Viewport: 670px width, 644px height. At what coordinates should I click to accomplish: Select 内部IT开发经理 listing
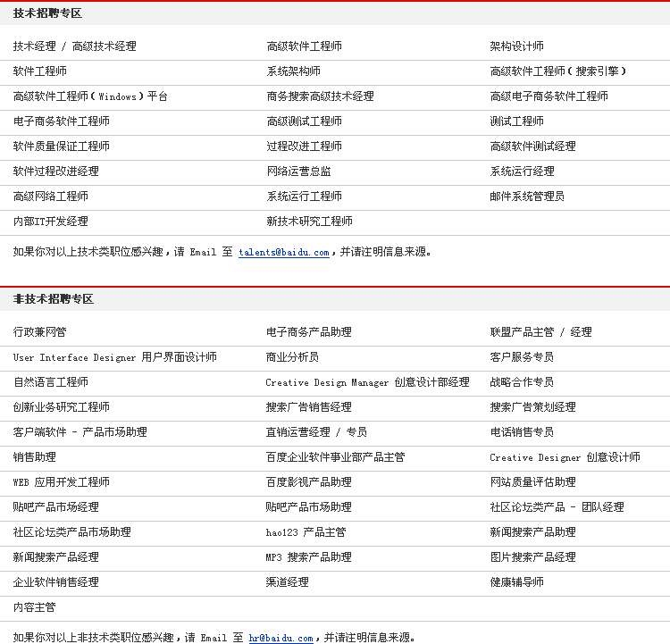51,221
